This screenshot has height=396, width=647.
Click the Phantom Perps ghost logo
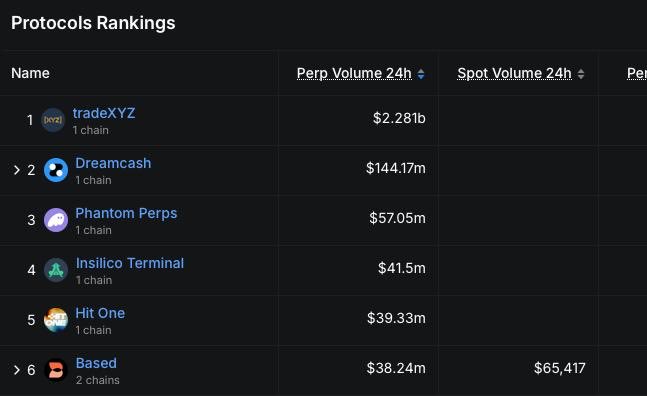pyautogui.click(x=56, y=220)
